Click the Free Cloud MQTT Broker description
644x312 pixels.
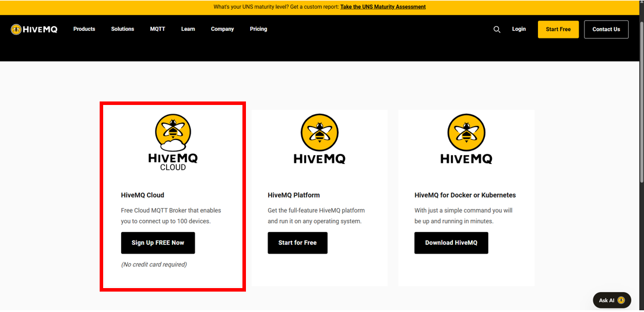[x=171, y=216]
